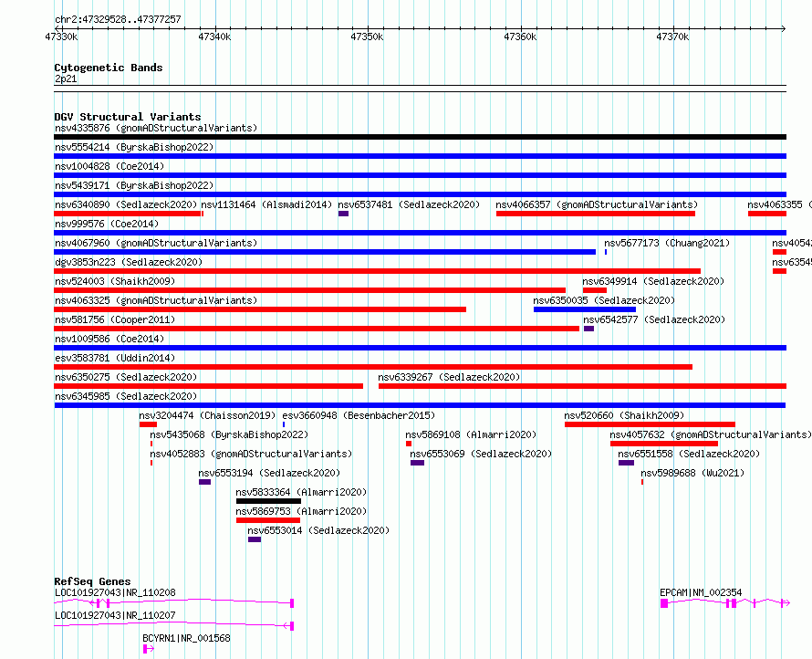Screen dimensions: 812x659
Task: Select nsv5869753 (Almarri2020) label
Action: pyautogui.click(x=301, y=511)
